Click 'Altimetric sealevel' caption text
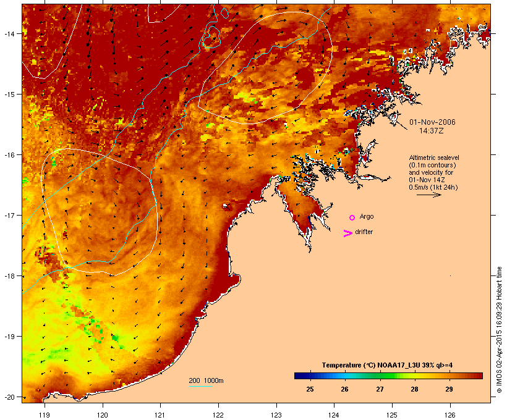The image size is (507, 420). click(x=434, y=157)
